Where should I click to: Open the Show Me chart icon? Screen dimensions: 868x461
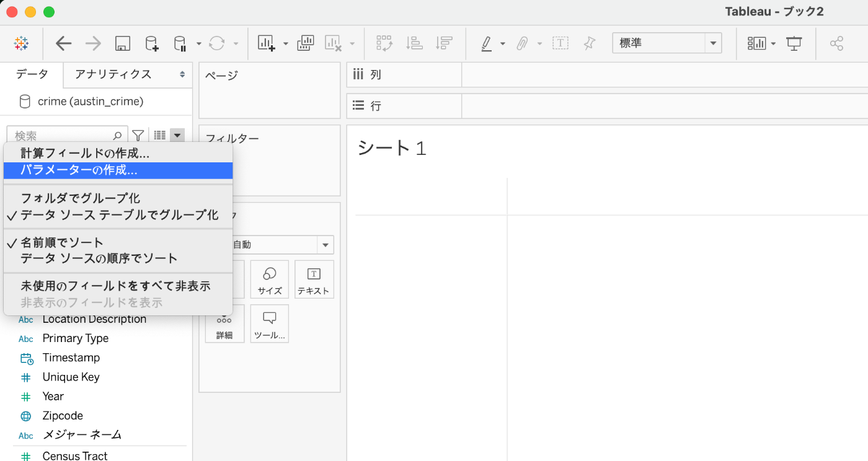point(756,43)
